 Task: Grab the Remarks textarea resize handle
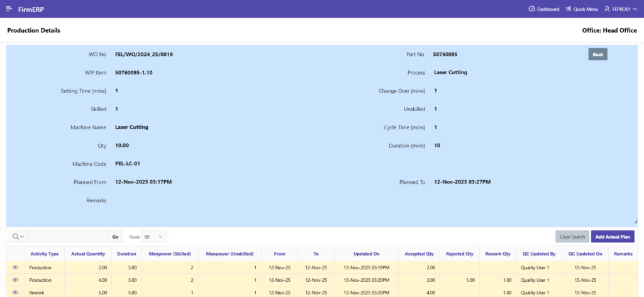coord(635,221)
